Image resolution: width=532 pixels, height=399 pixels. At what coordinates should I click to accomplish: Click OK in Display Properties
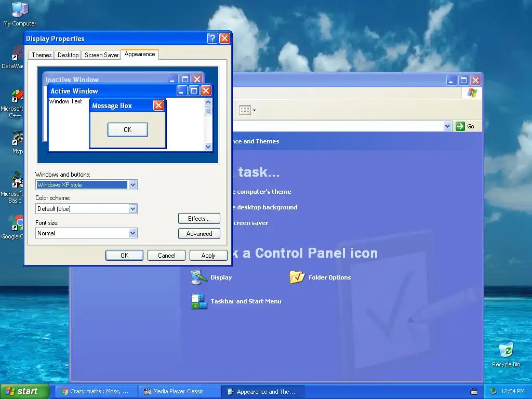[124, 256]
